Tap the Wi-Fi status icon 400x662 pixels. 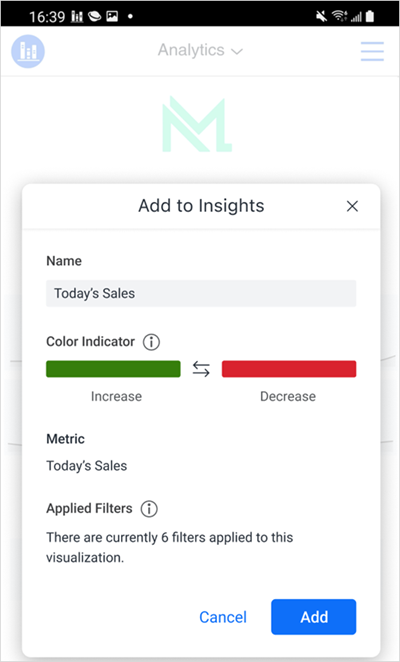(339, 16)
